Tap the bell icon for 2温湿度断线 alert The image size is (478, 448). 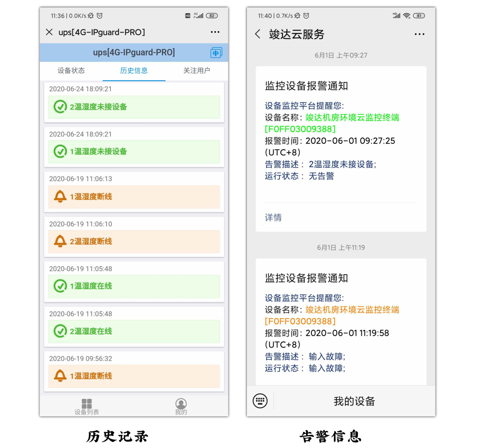(61, 242)
